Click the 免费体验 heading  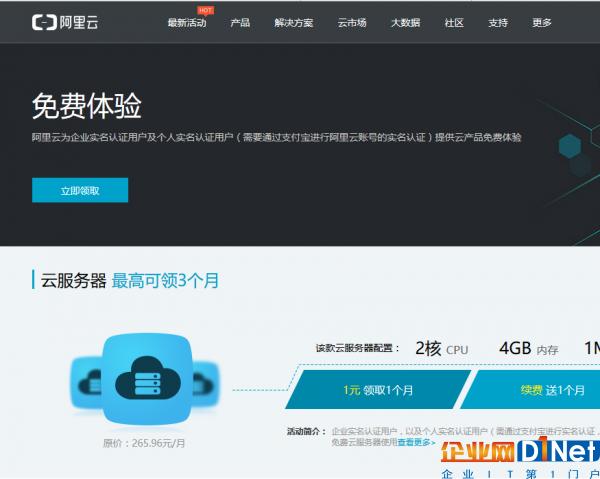point(87,106)
